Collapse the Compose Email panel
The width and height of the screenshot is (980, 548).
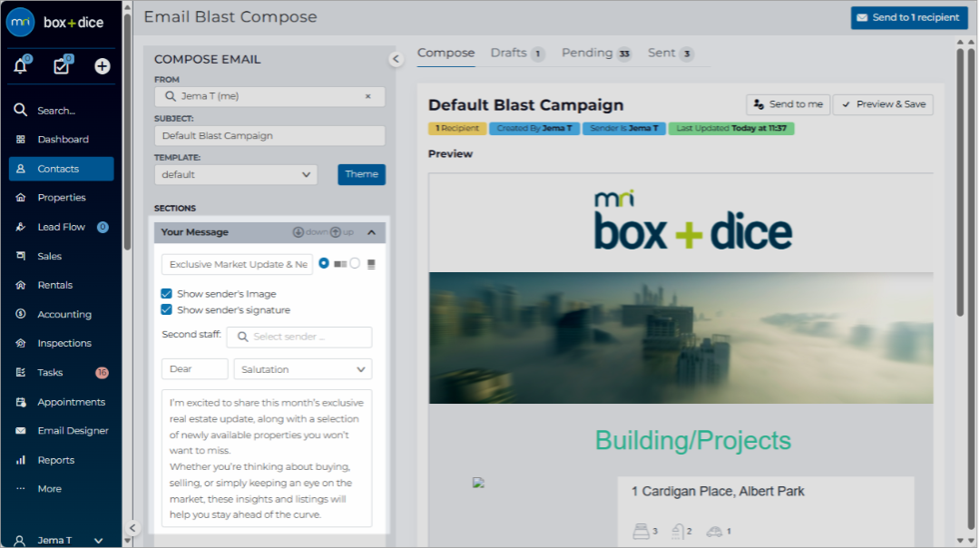point(396,59)
